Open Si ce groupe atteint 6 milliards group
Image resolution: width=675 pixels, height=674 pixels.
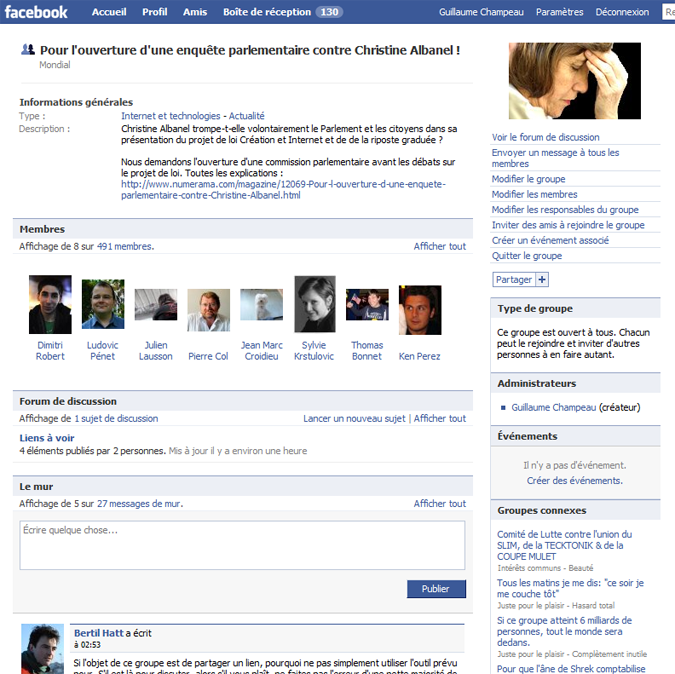coord(564,631)
